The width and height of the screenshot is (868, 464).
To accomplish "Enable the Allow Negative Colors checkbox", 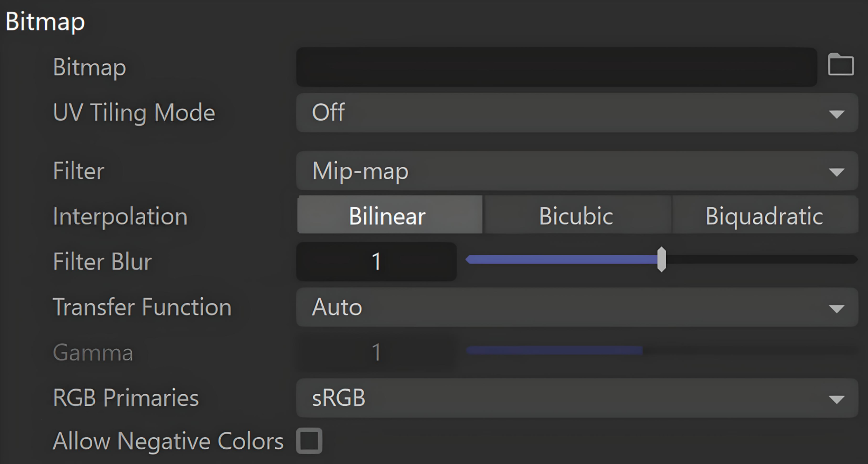I will click(x=309, y=441).
